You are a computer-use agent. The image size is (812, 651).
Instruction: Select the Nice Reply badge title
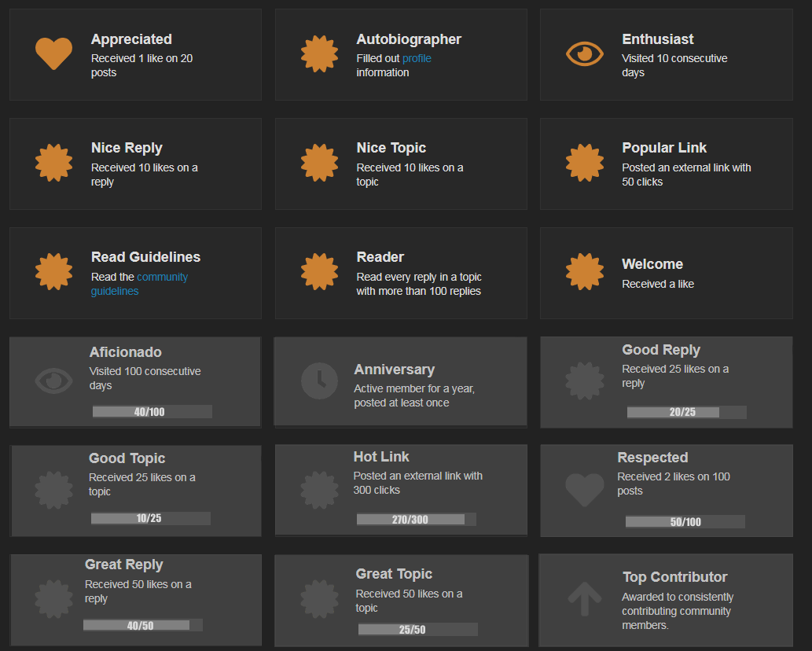(x=127, y=148)
